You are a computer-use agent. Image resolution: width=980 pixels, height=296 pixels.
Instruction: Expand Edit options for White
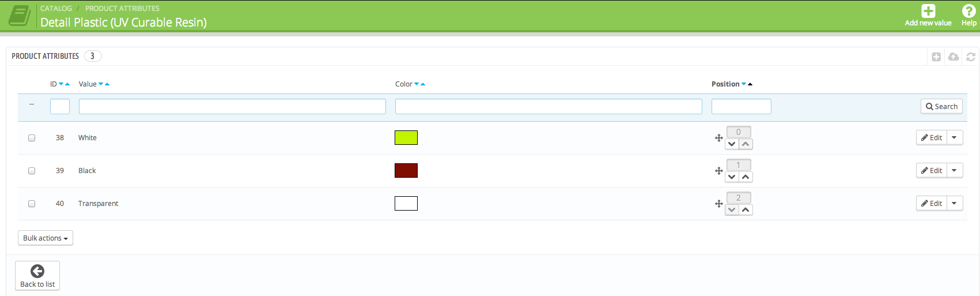pyautogui.click(x=955, y=138)
